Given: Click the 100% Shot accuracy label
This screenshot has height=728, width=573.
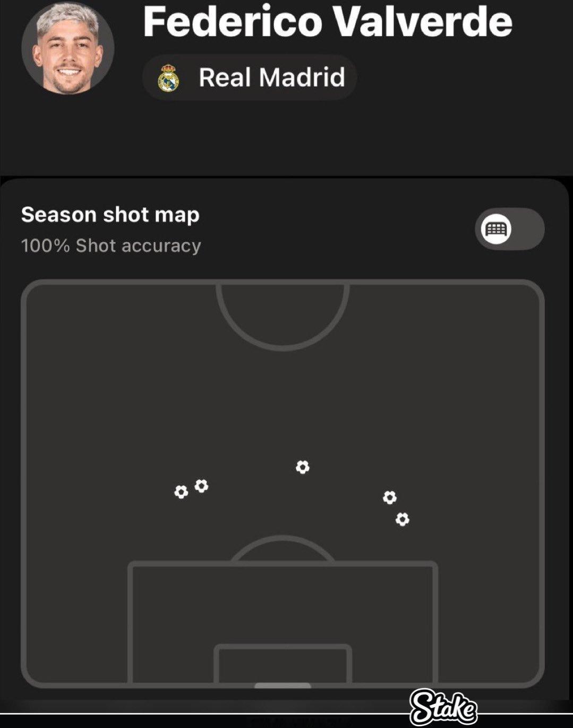Looking at the screenshot, I should click(x=111, y=246).
